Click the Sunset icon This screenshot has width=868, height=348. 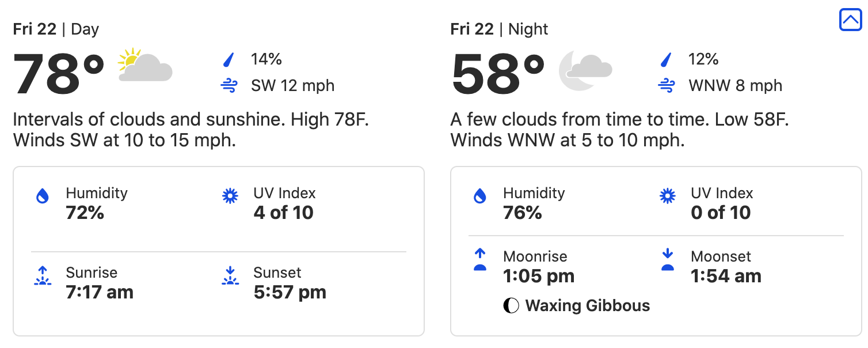point(230,276)
